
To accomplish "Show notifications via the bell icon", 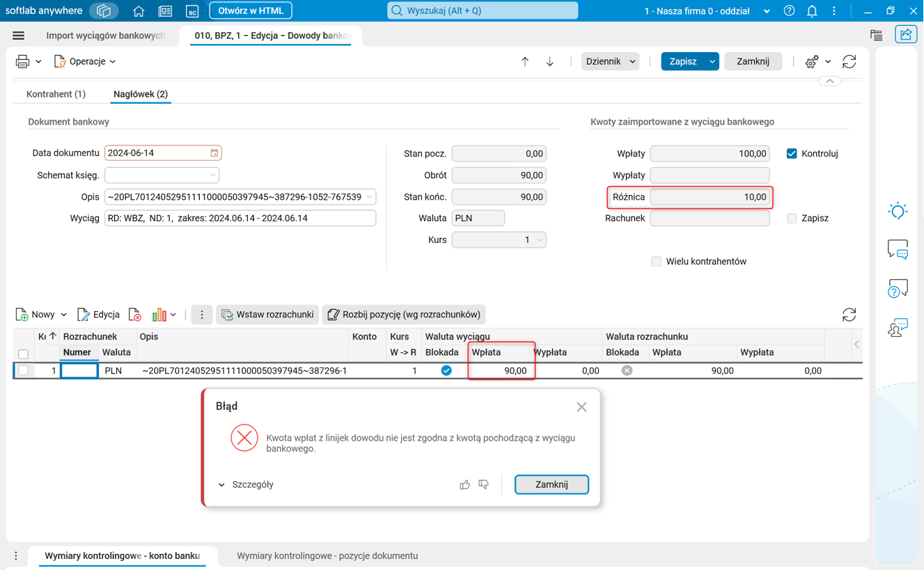I will point(812,11).
